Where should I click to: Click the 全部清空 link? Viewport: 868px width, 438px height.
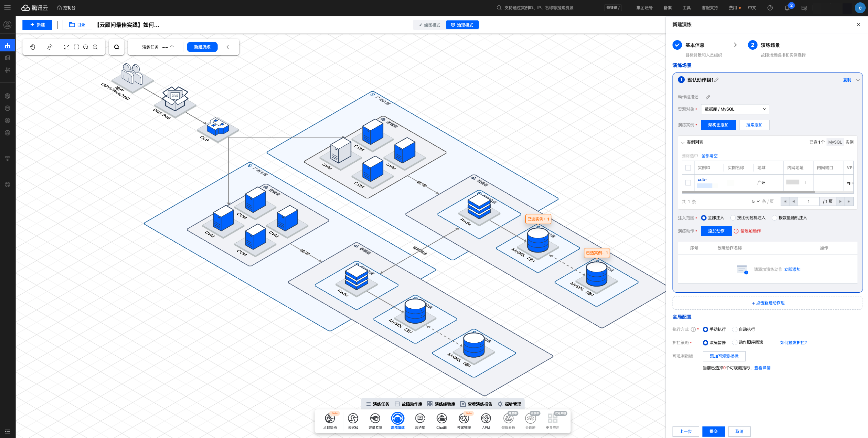[x=709, y=156]
